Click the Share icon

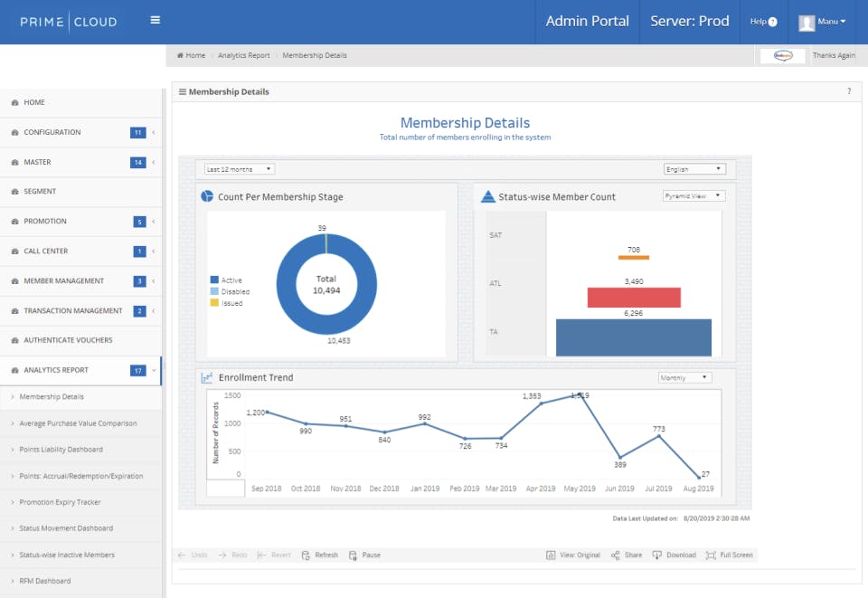click(x=615, y=555)
